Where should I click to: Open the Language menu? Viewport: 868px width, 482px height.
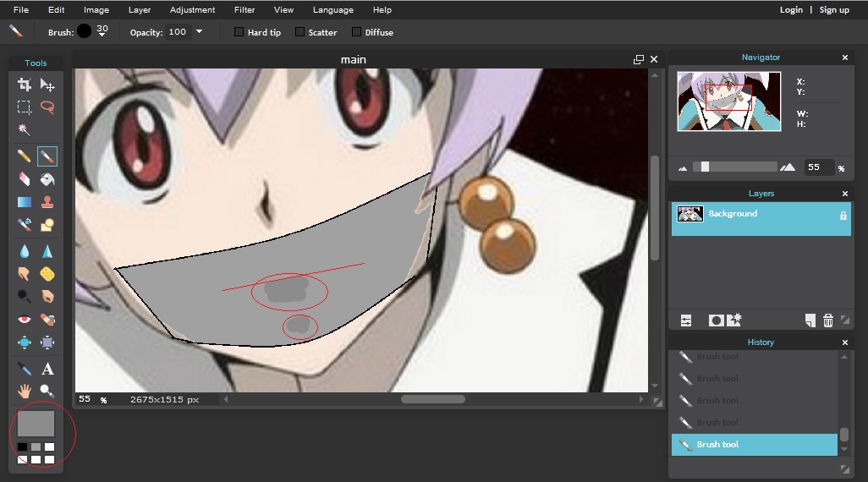coord(332,9)
